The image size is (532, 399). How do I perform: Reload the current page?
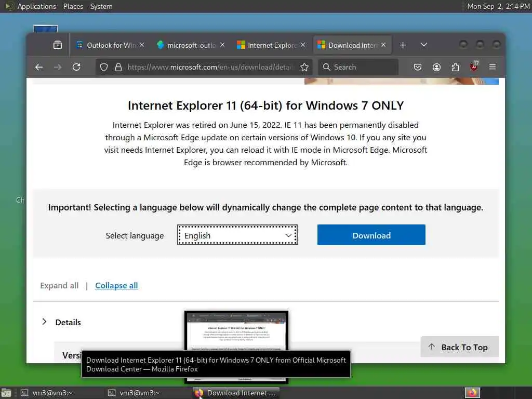[x=76, y=67]
